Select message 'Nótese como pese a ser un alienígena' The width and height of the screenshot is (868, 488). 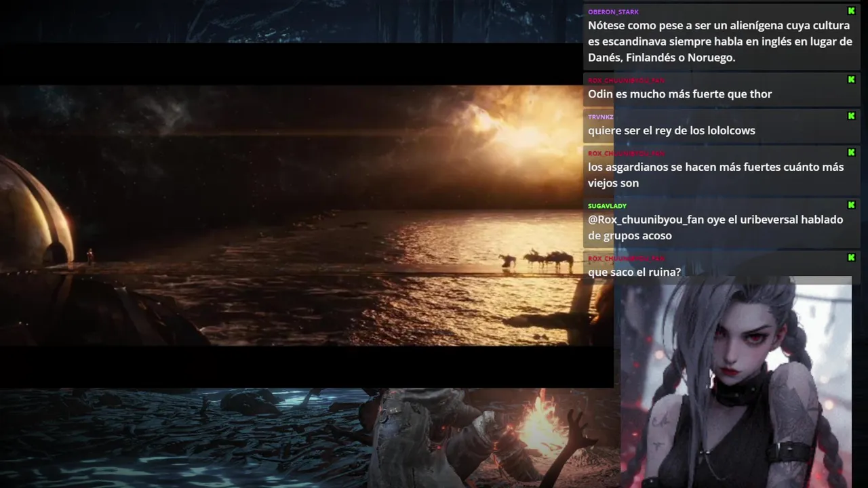click(x=719, y=41)
